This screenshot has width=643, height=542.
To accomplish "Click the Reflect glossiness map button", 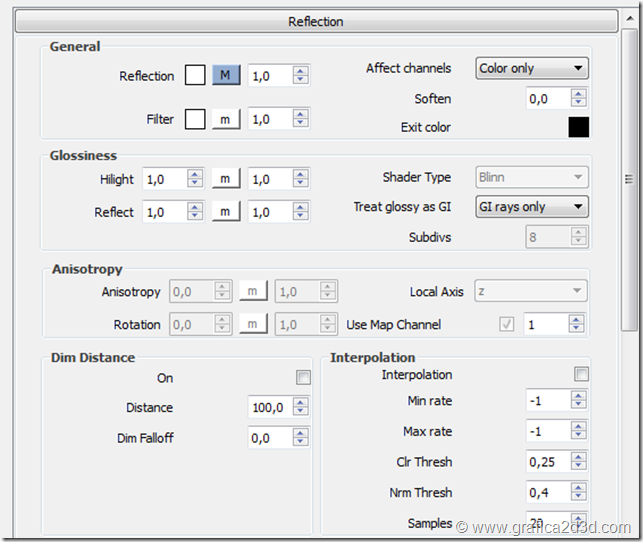I will click(x=226, y=211).
